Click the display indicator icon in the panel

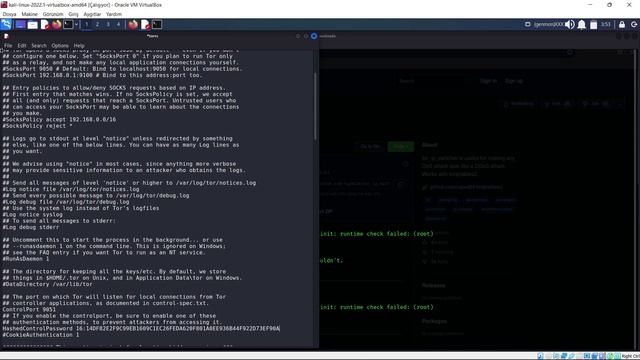tap(527, 24)
